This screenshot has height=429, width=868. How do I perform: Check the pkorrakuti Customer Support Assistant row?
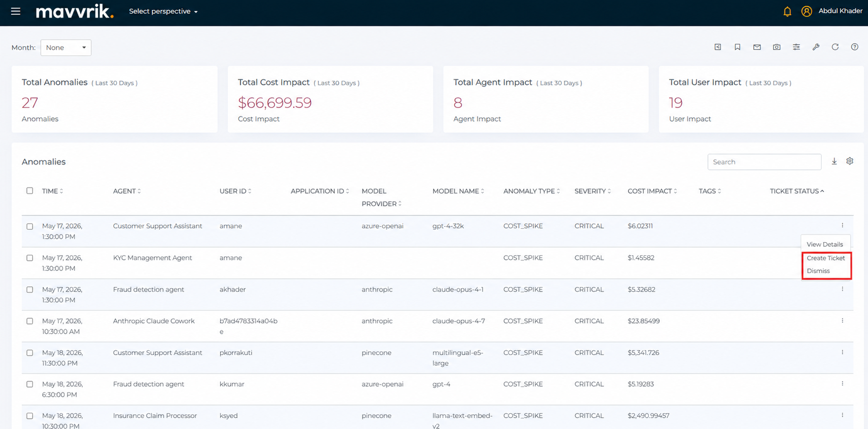pos(30,353)
